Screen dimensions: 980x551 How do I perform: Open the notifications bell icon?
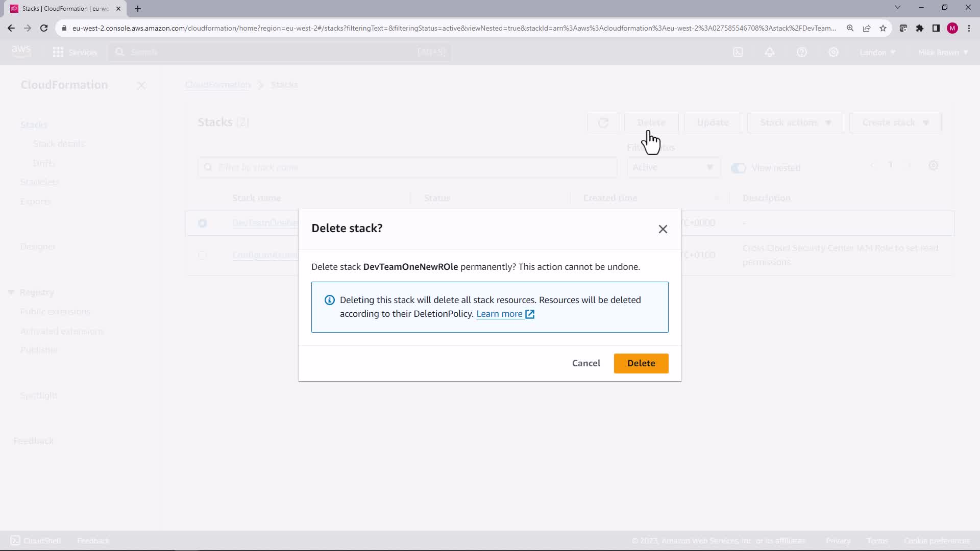pyautogui.click(x=770, y=52)
